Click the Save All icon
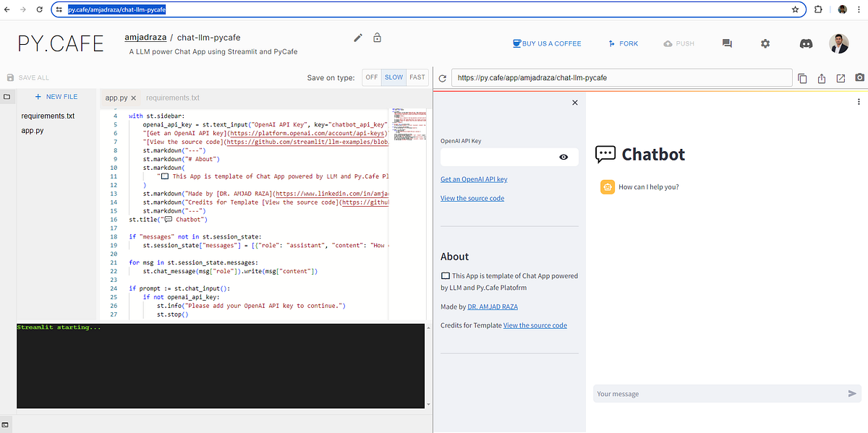868x433 pixels. 10,77
